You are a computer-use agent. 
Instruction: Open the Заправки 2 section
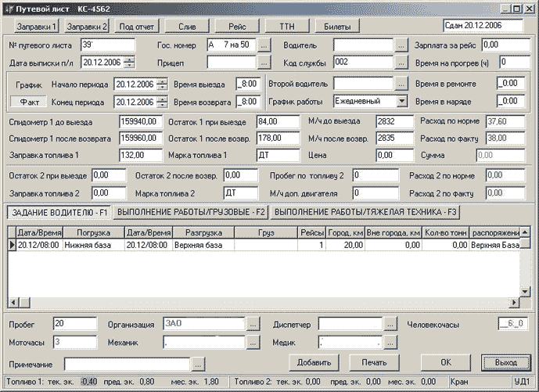[87, 26]
